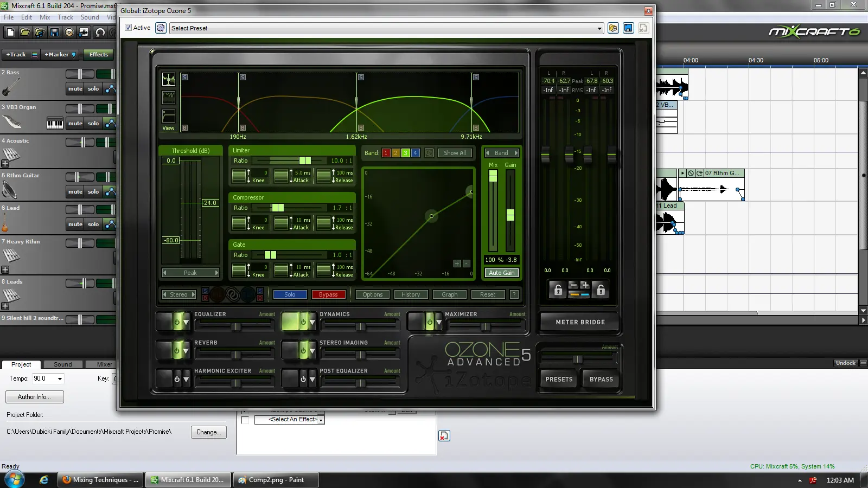This screenshot has height=488, width=868.
Task: Enable the Harmonic Exciter power switch
Action: 177,379
